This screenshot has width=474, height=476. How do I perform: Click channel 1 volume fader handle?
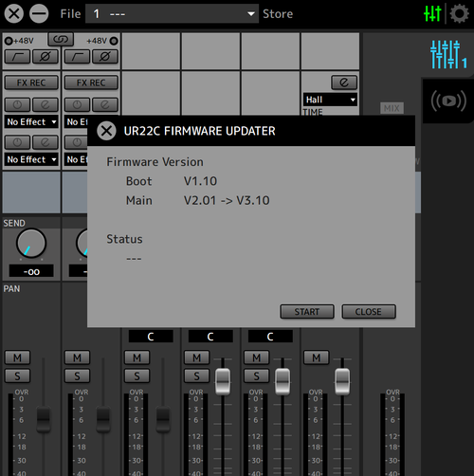(44, 419)
